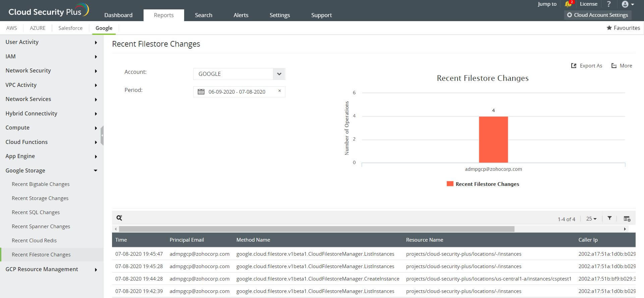Click the License link
The image size is (644, 298).
coord(589,4)
